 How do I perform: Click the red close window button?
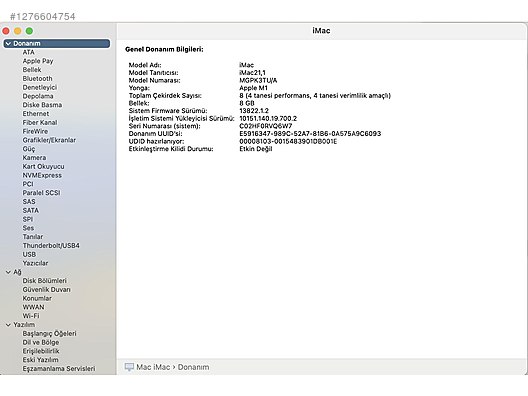point(6,31)
